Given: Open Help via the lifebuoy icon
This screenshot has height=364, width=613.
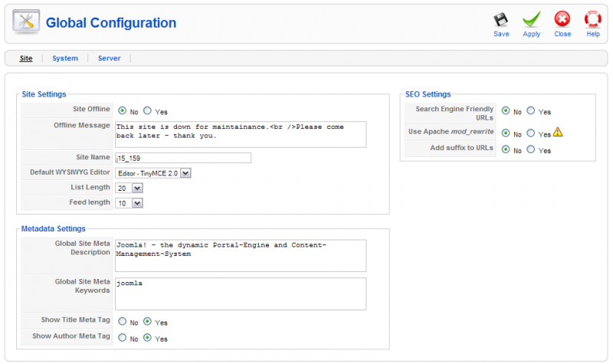Looking at the screenshot, I should point(592,19).
